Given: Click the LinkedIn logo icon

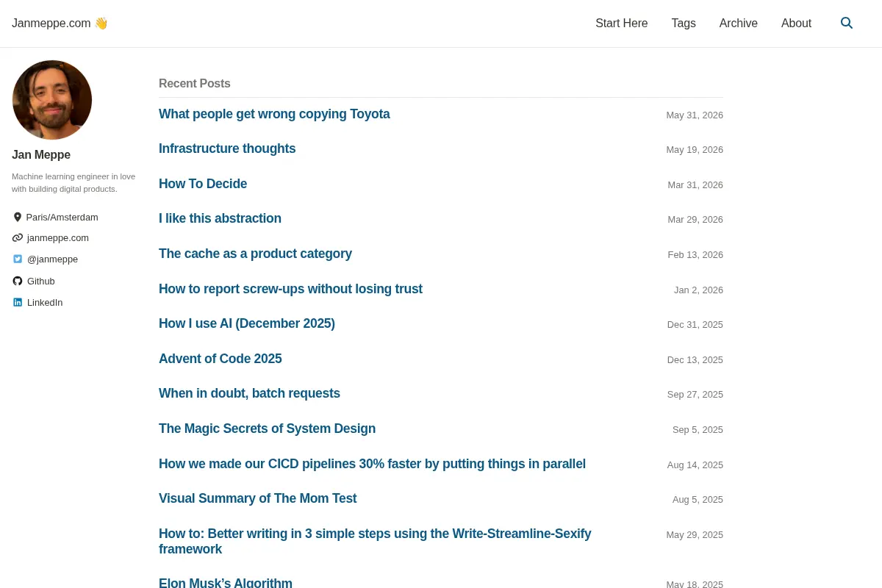Looking at the screenshot, I should [x=18, y=302].
